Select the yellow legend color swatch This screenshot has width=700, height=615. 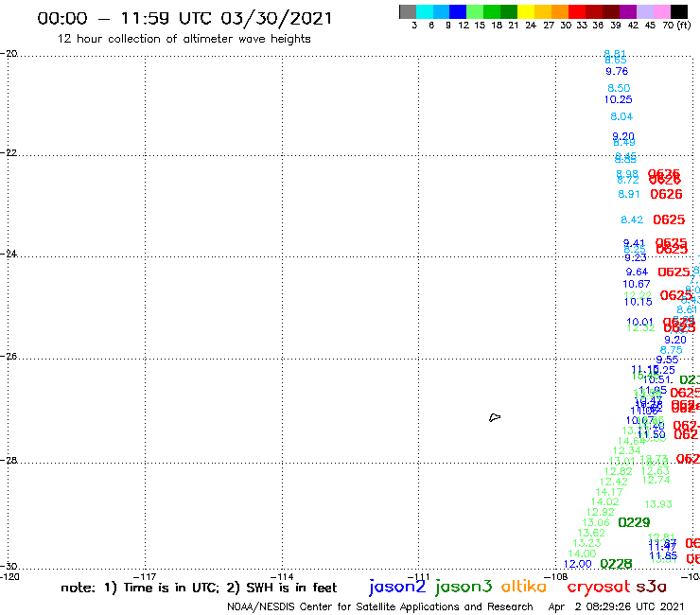(526, 11)
